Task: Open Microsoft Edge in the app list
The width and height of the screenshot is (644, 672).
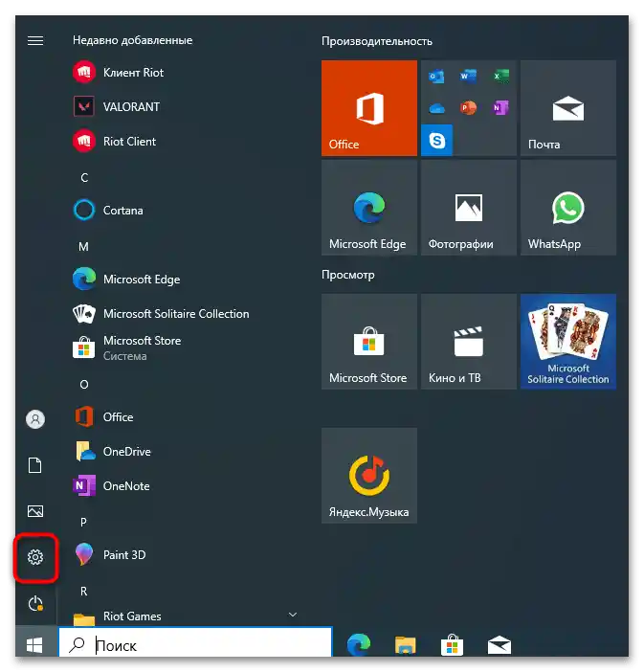Action: coord(126,280)
